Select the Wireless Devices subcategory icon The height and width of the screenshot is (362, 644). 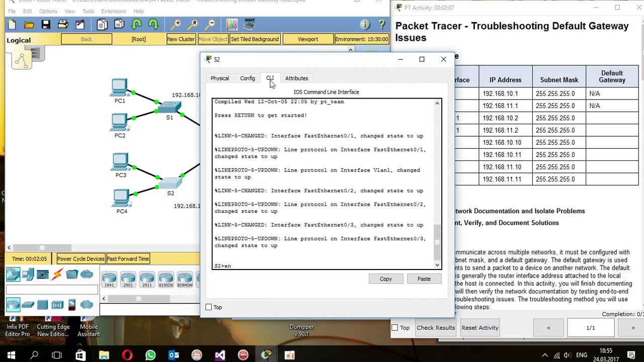(x=57, y=304)
